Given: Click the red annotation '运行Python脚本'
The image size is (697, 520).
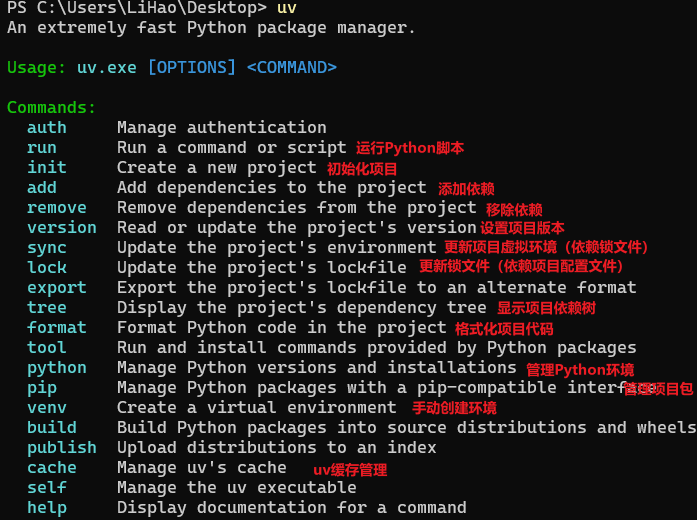Looking at the screenshot, I should (x=410, y=148).
